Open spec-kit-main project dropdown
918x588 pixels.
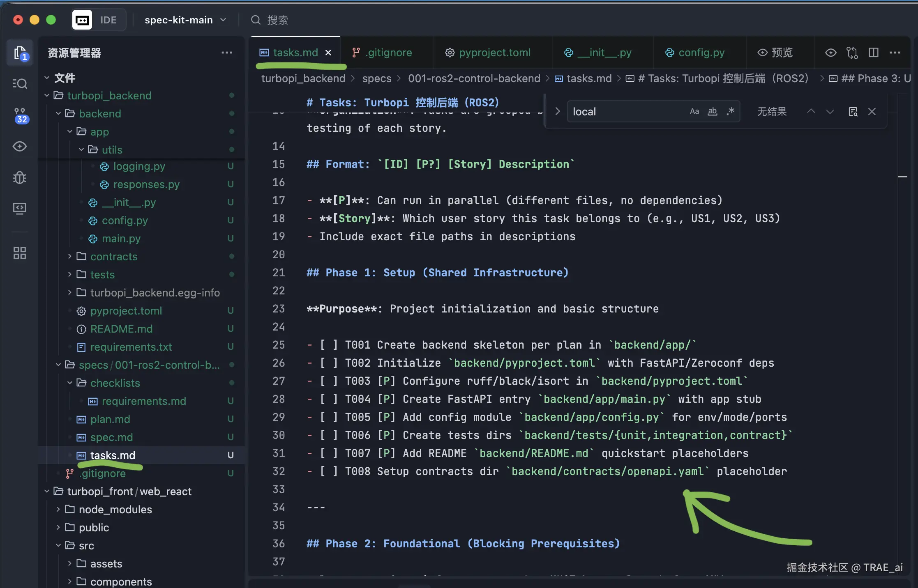coord(185,20)
